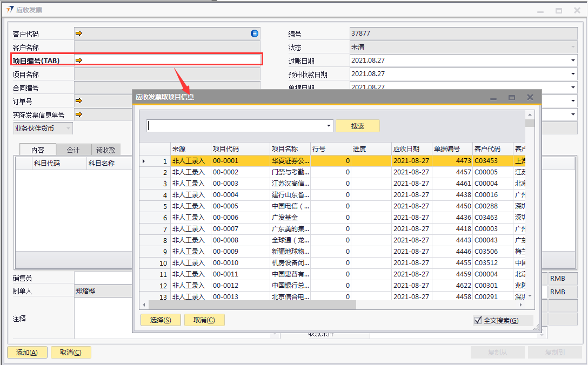Maximize the 应收发票取项目信息 dialog
The height and width of the screenshot is (365, 588).
pos(511,98)
